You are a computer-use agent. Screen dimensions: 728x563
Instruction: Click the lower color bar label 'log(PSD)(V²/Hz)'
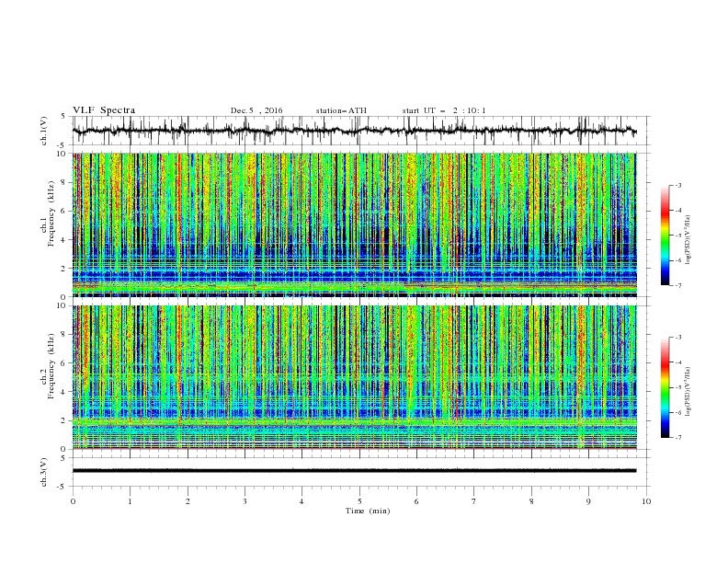[x=688, y=392]
